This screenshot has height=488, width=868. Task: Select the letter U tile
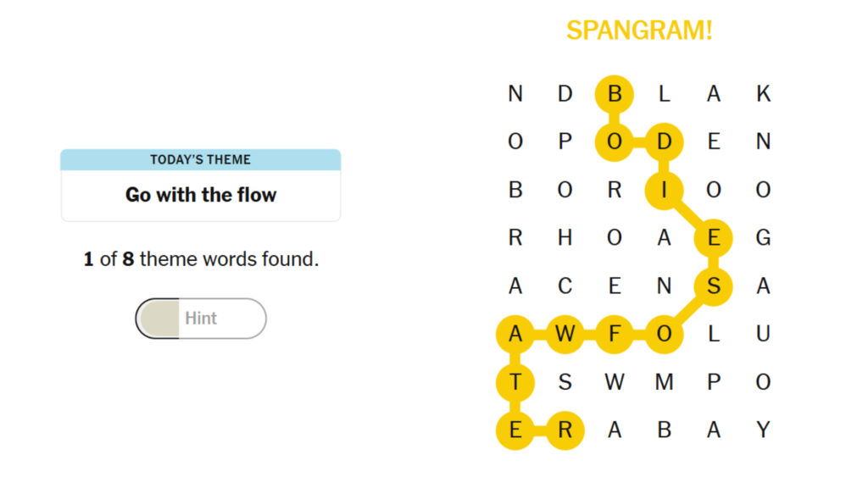pos(763,335)
